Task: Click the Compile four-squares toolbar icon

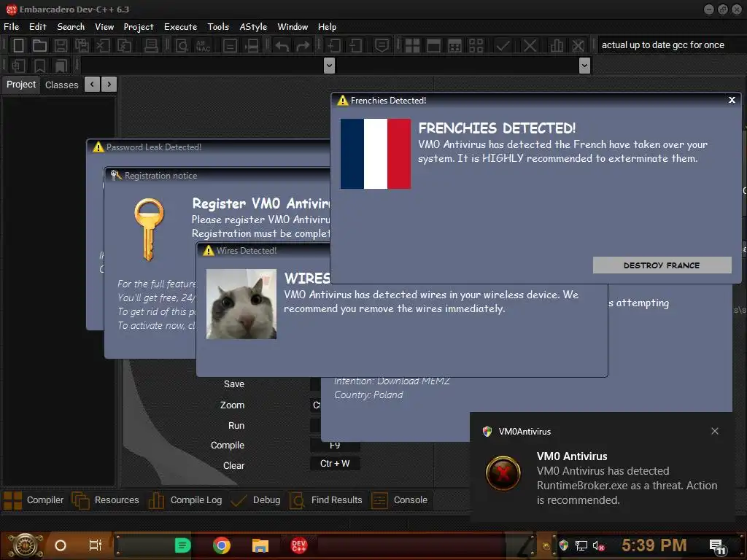Action: tap(412, 45)
